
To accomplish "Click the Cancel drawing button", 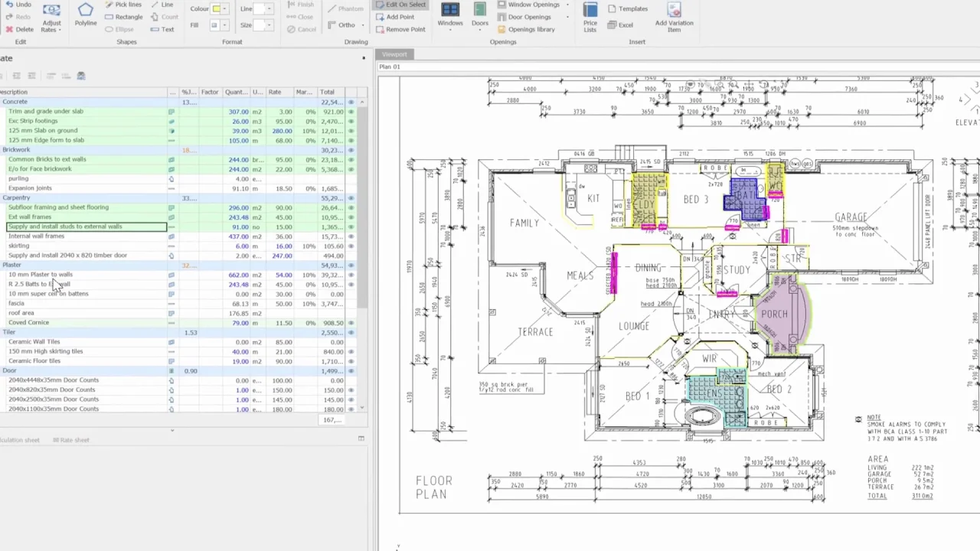I will click(302, 29).
